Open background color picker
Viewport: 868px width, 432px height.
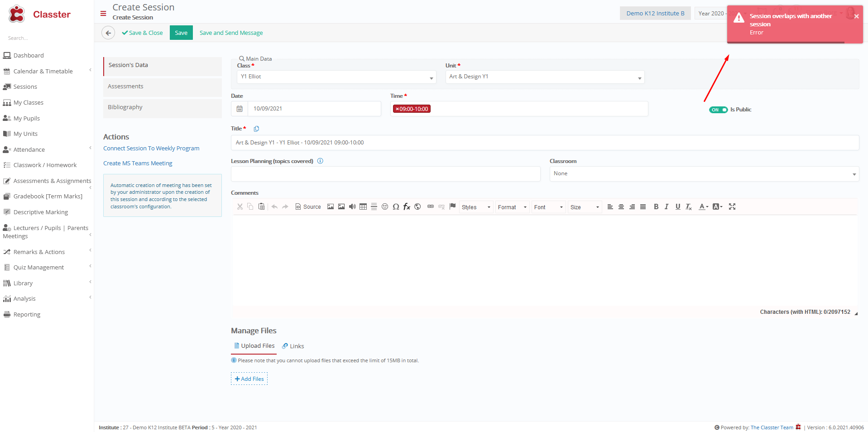718,206
